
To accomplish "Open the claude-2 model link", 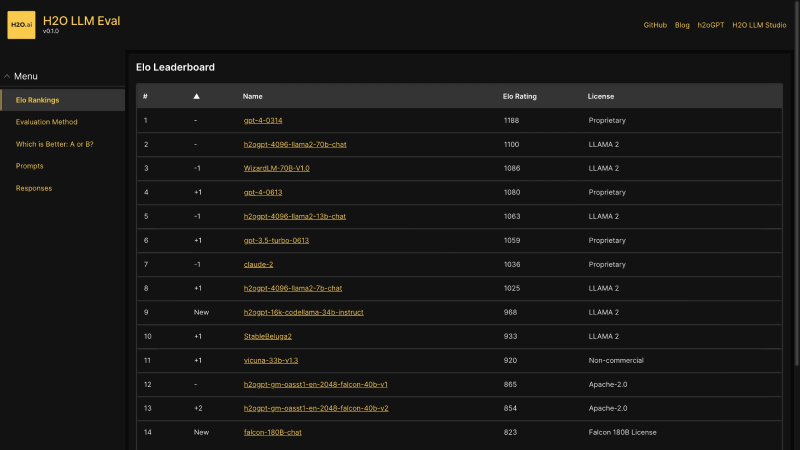I will [x=259, y=264].
